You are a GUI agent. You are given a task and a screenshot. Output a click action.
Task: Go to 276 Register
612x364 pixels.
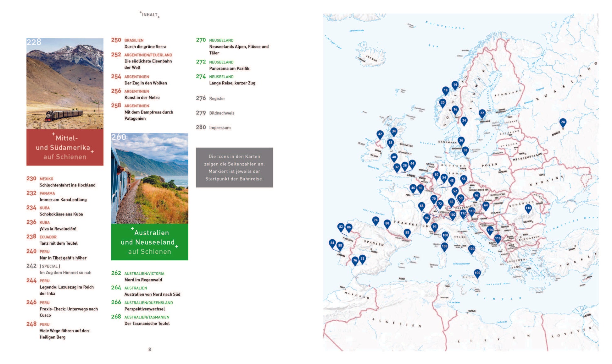217,99
